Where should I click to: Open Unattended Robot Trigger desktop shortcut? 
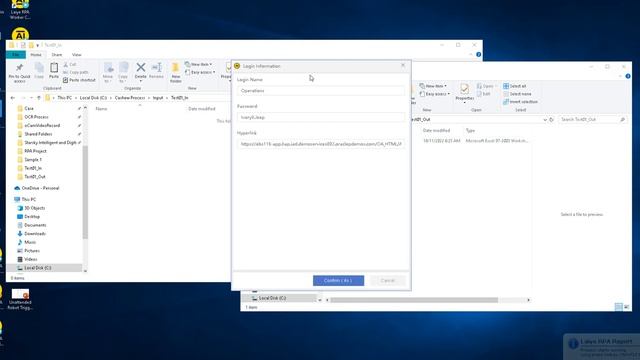[x=20, y=299]
